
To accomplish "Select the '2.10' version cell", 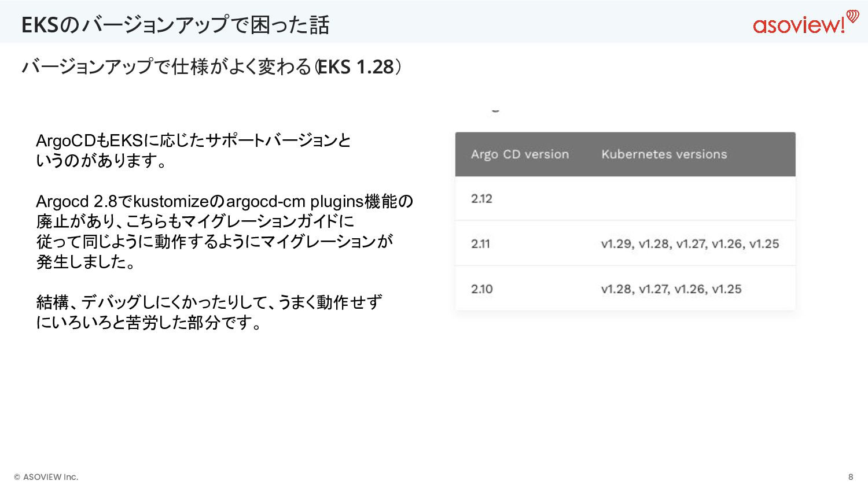I will 481,289.
